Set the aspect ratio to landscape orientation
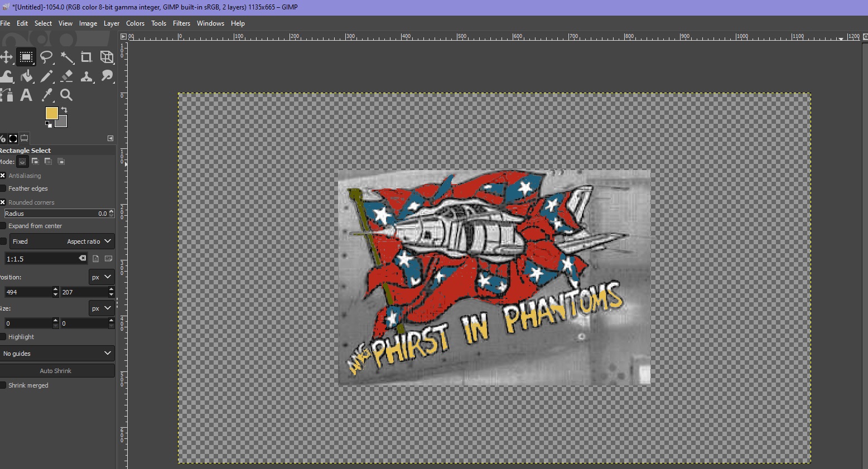The height and width of the screenshot is (469, 868). 108,259
